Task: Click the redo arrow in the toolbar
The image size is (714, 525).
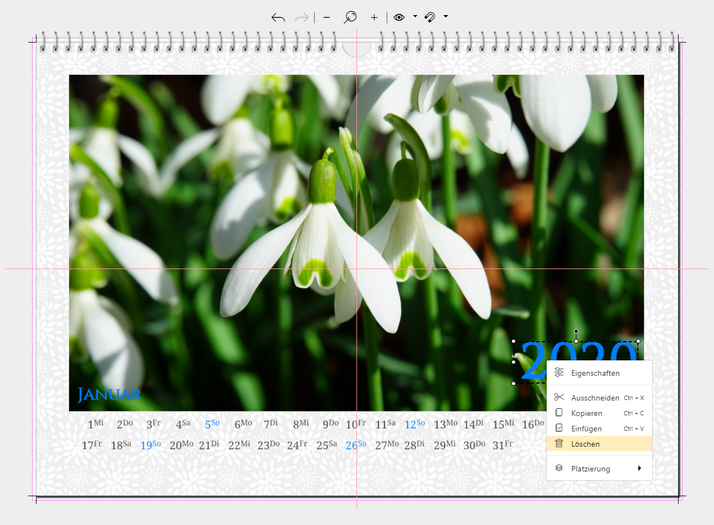Action: click(x=301, y=18)
